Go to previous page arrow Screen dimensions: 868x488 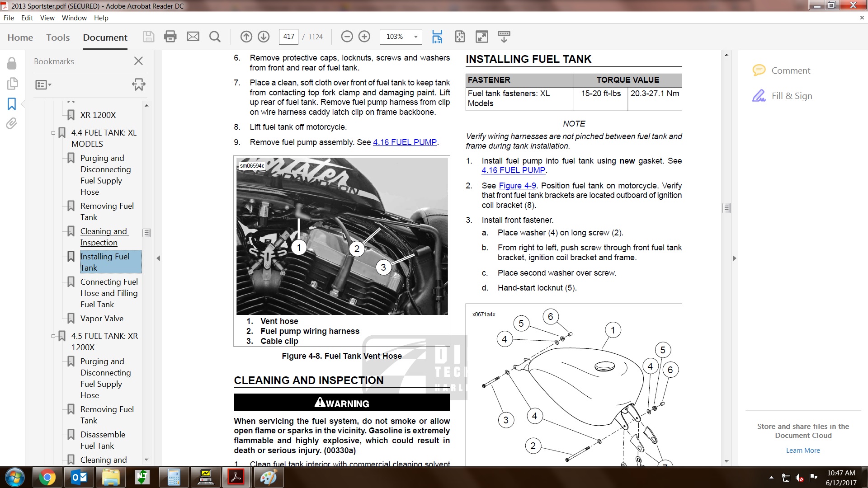246,37
